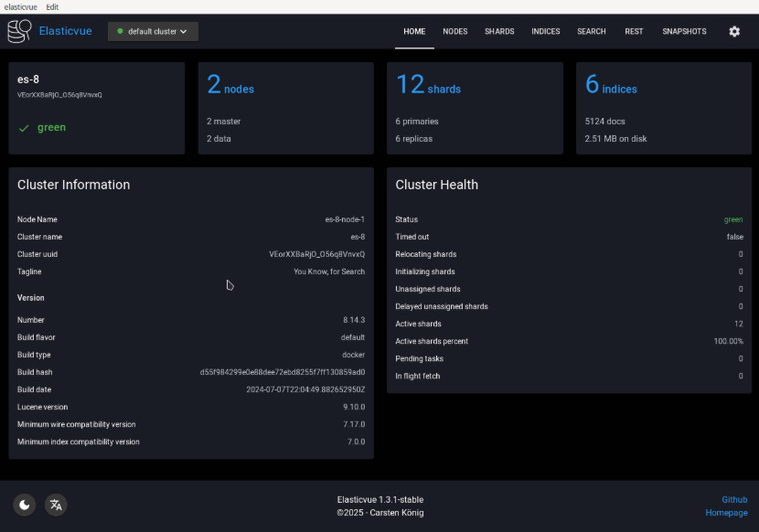Click the '6 primaries' text
The width and height of the screenshot is (759, 532).
[x=417, y=121]
